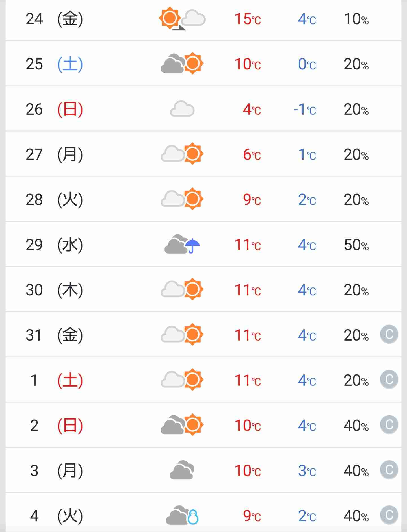Select the 30 (木) date label
Image resolution: width=407 pixels, height=532 pixels.
(54, 290)
